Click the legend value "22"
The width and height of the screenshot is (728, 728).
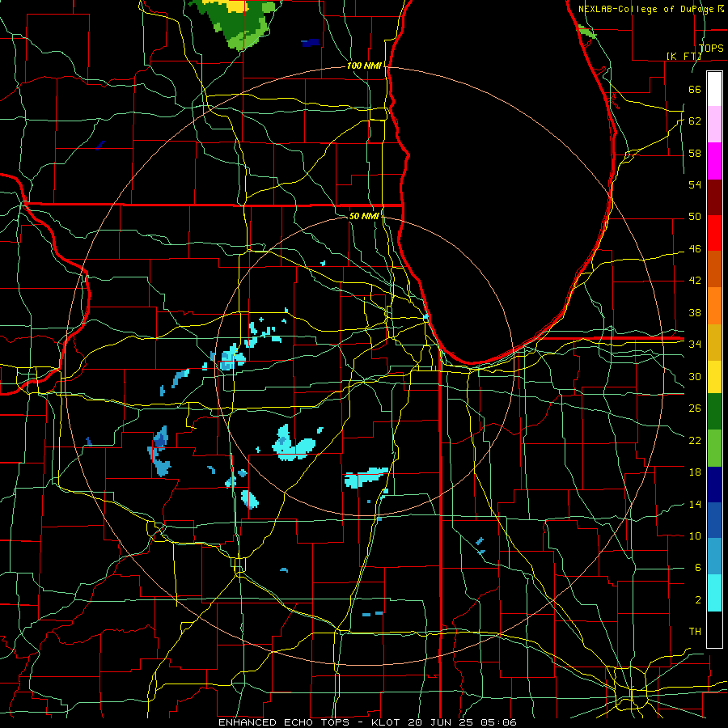tap(695, 440)
